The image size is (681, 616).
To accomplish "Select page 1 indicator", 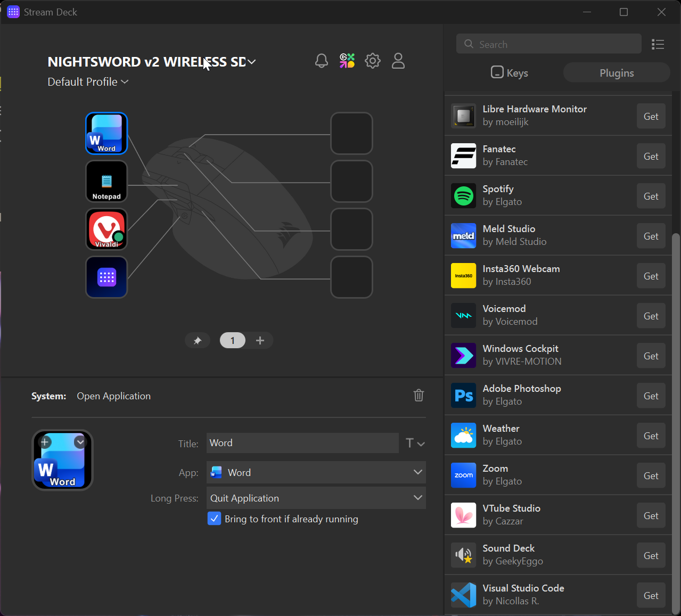I will 233,340.
